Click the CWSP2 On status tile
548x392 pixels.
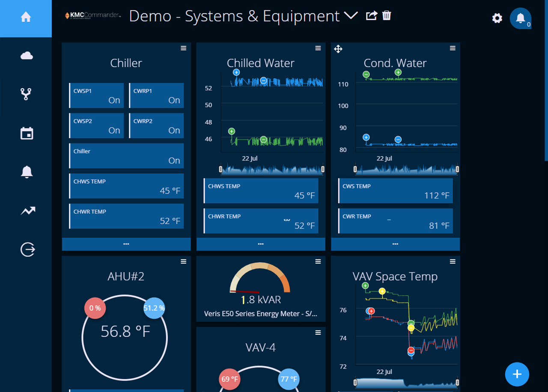[96, 125]
